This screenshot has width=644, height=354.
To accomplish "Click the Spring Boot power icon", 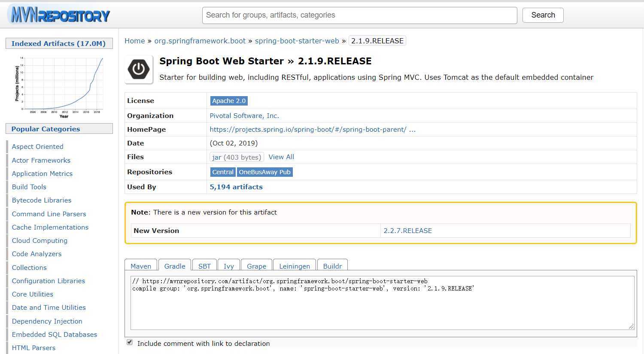I will point(139,69).
